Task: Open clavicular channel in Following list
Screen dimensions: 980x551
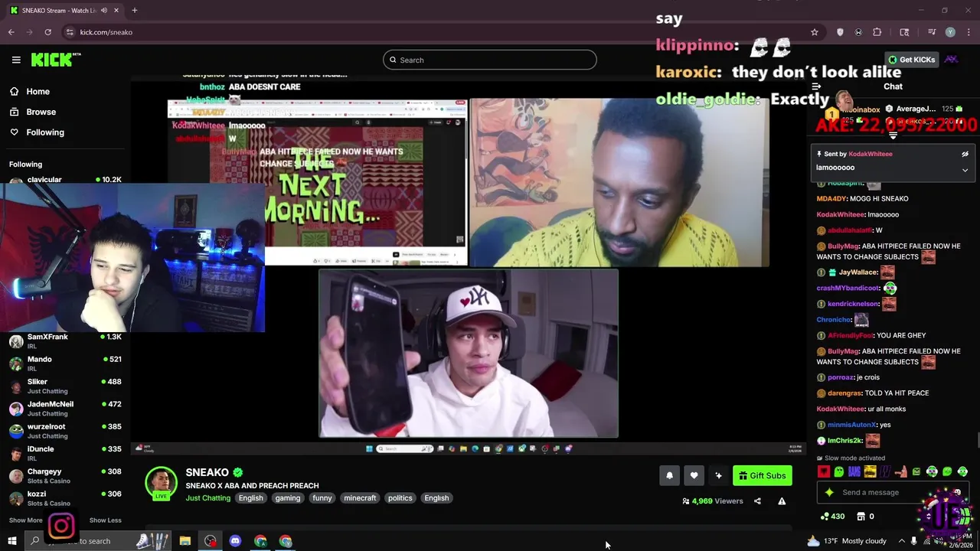Action: click(65, 179)
